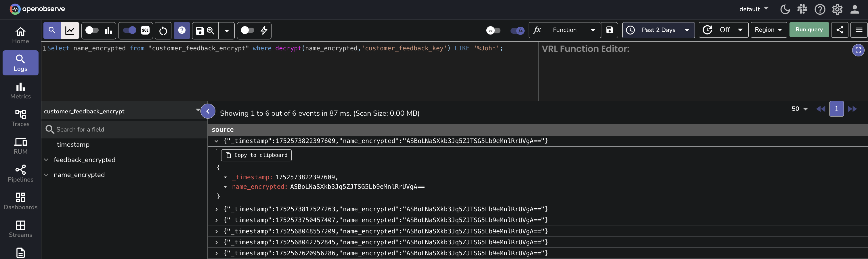Disable SQL mode toggle

coord(129,30)
